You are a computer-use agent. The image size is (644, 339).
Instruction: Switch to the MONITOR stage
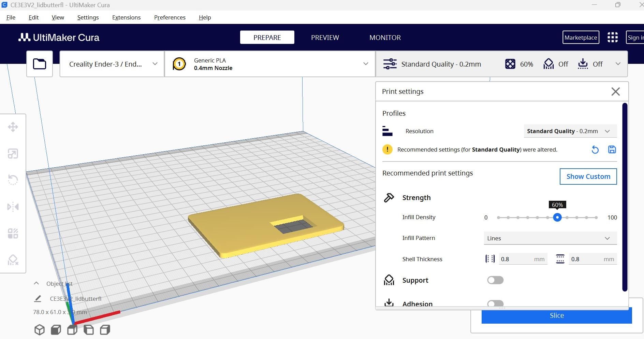385,38
